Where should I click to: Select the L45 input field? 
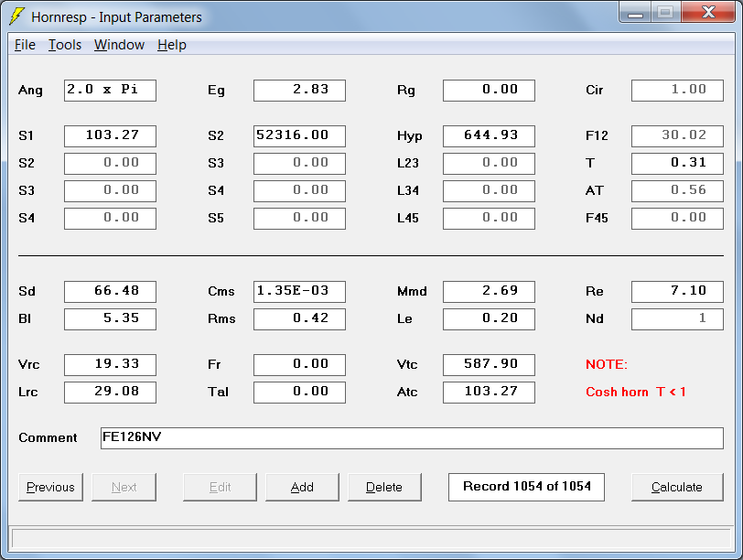489,219
